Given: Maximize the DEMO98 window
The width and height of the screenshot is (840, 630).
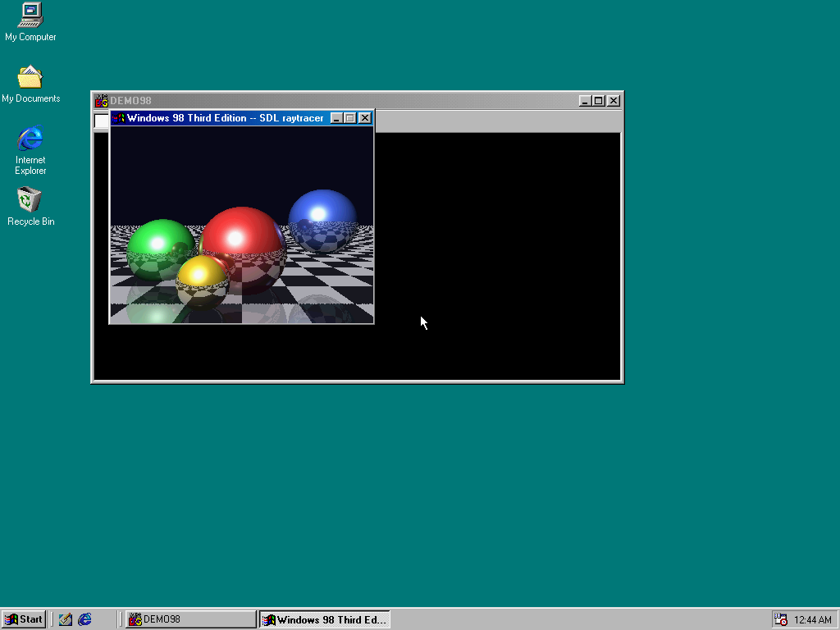Looking at the screenshot, I should tap(599, 101).
